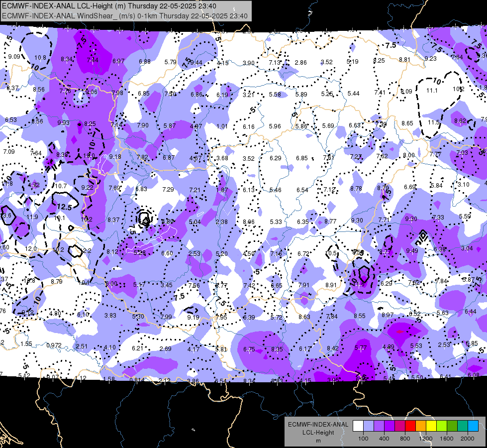Click the wind shear value '8.42'
487x448 pixels.
point(333,348)
